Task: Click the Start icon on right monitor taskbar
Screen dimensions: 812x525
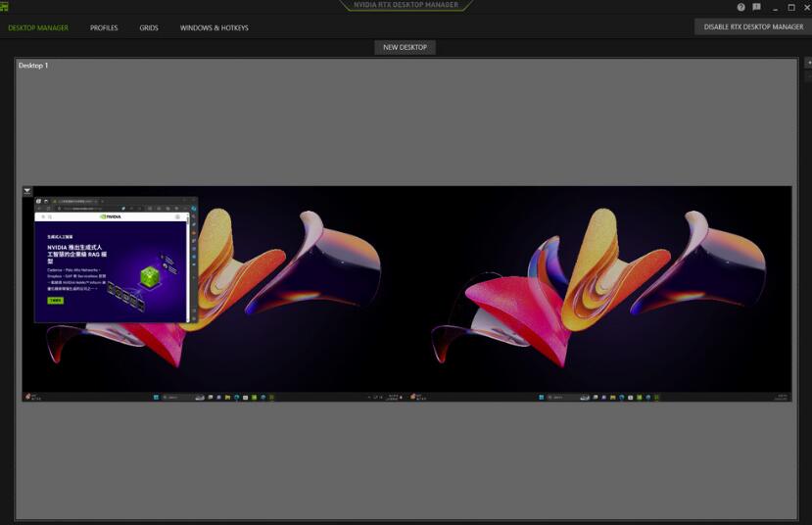Action: point(543,398)
